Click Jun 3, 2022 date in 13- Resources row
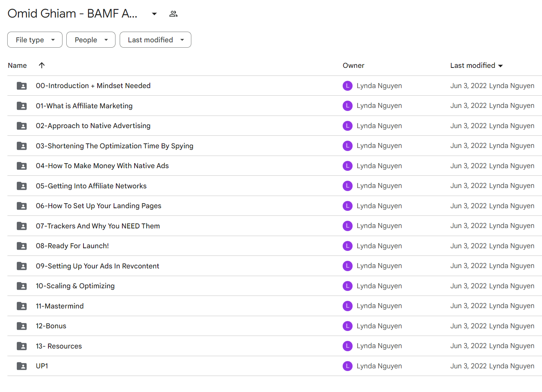 [x=468, y=346]
